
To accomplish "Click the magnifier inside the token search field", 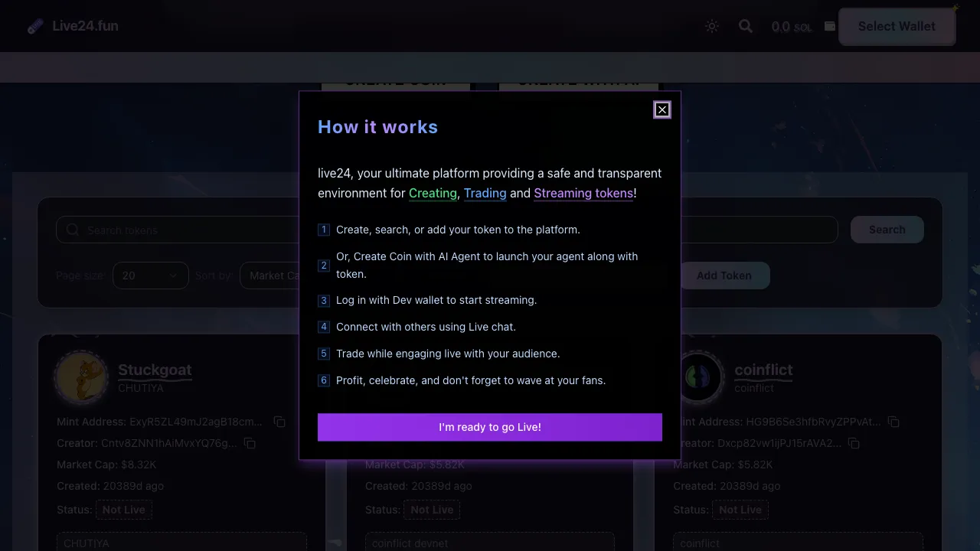I will click(73, 230).
